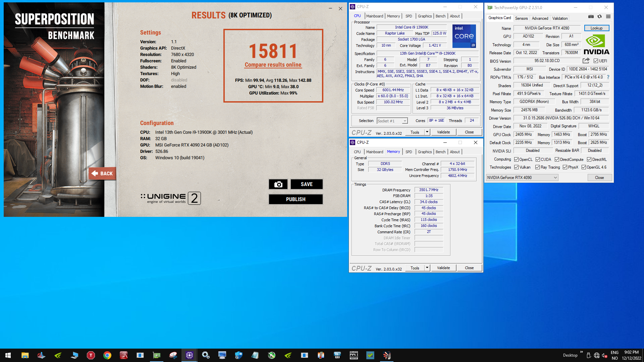
Task: Click the GPU-Z screenshot camera icon
Action: tap(591, 16)
